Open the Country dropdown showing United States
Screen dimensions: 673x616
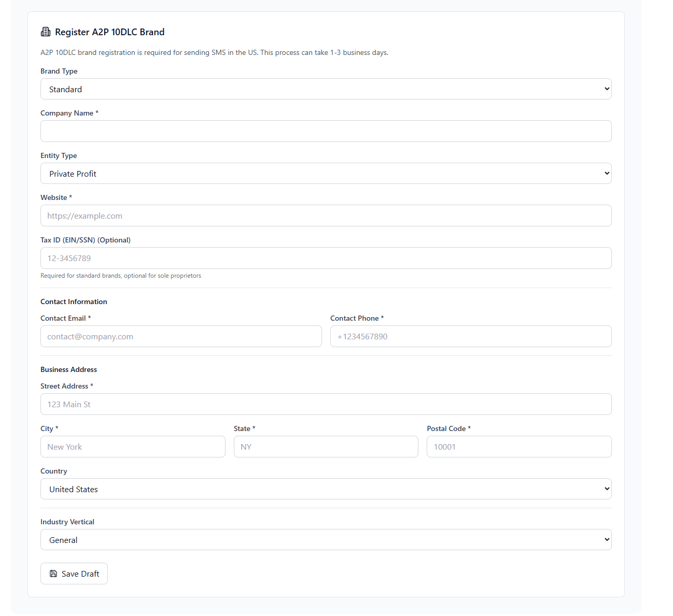coord(326,489)
